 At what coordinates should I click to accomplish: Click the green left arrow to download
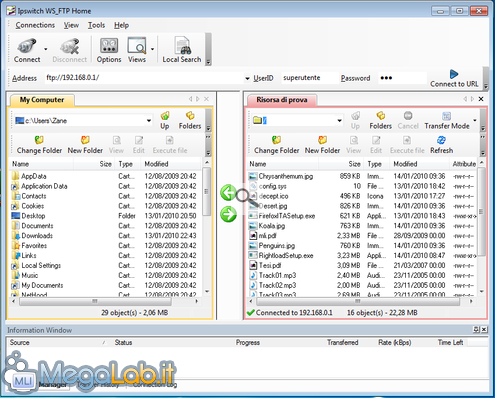click(228, 193)
